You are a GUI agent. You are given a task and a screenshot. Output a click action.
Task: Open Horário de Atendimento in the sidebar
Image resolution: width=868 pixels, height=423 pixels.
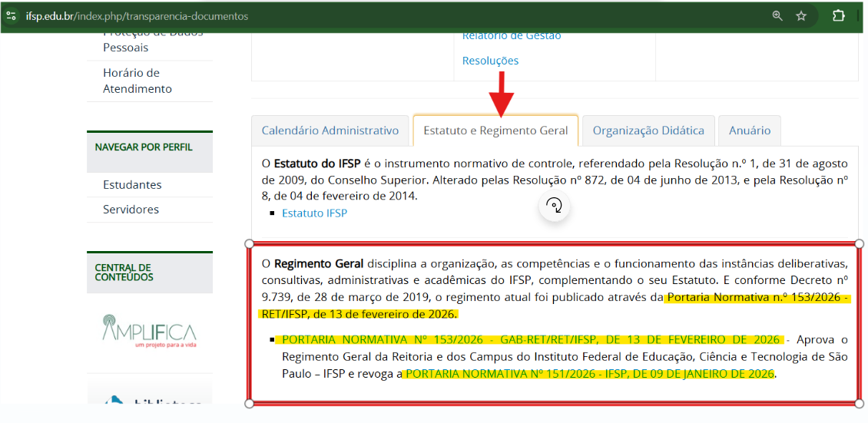(137, 81)
